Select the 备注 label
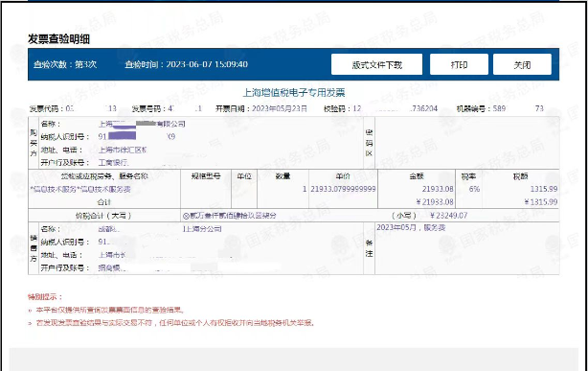This screenshot has width=588, height=371. 369,248
